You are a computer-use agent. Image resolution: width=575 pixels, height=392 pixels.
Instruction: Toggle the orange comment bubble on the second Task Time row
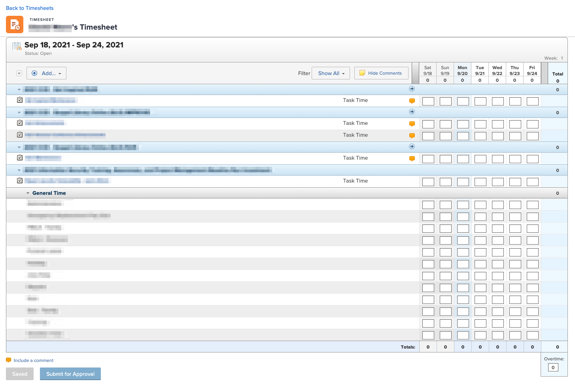pyautogui.click(x=412, y=124)
